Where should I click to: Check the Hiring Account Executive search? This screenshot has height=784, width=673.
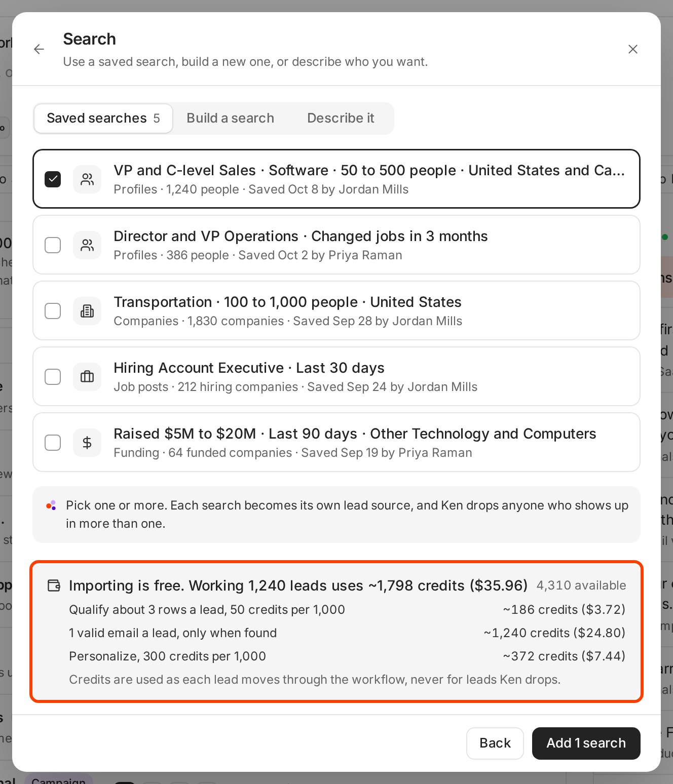[x=53, y=377]
